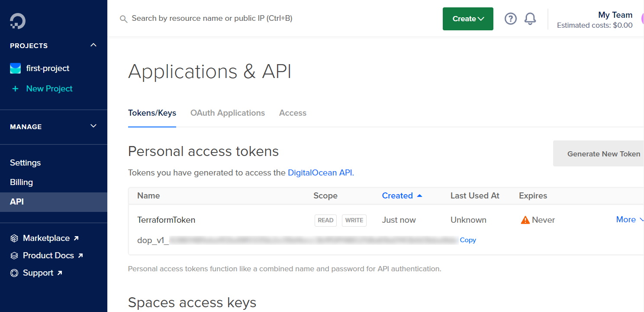Copy the TerraformToken value
Image resolution: width=644 pixels, height=312 pixels.
(x=468, y=240)
